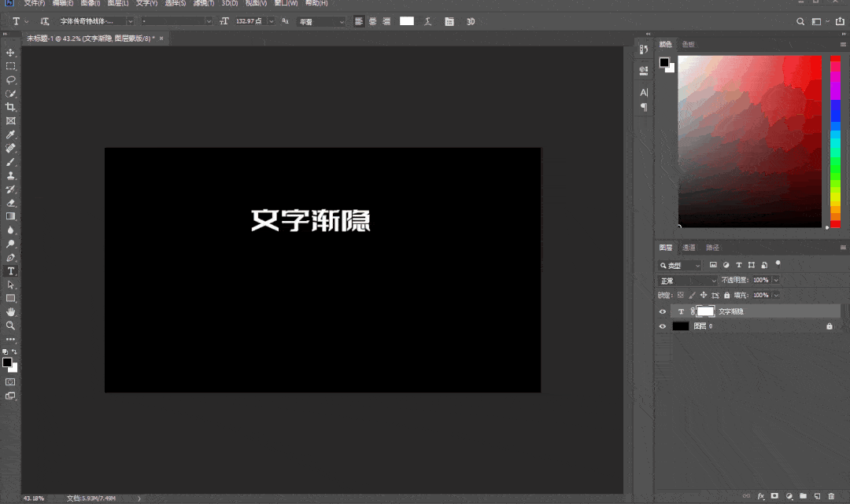Switch to the 通道 tab
Image resolution: width=850 pixels, height=504 pixels.
click(689, 248)
